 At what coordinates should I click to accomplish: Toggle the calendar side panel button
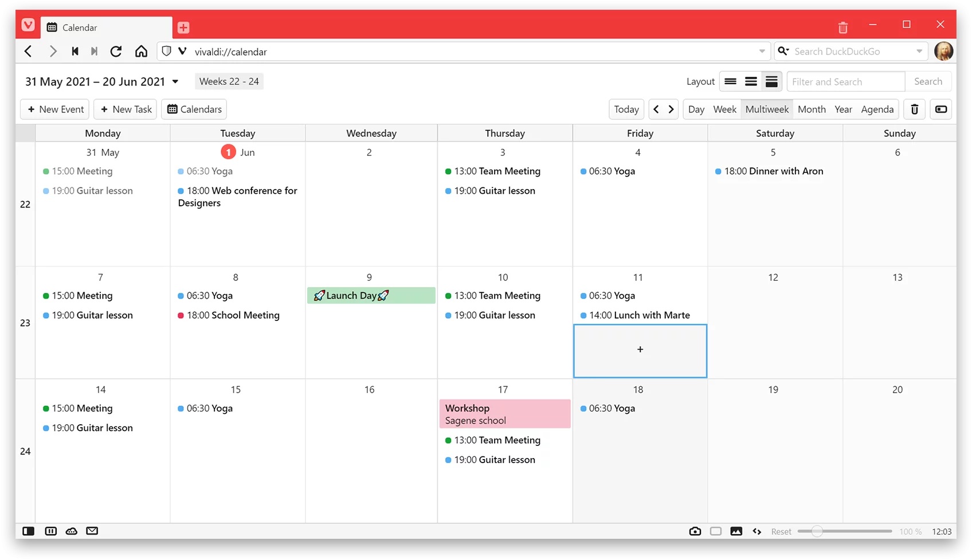941,109
